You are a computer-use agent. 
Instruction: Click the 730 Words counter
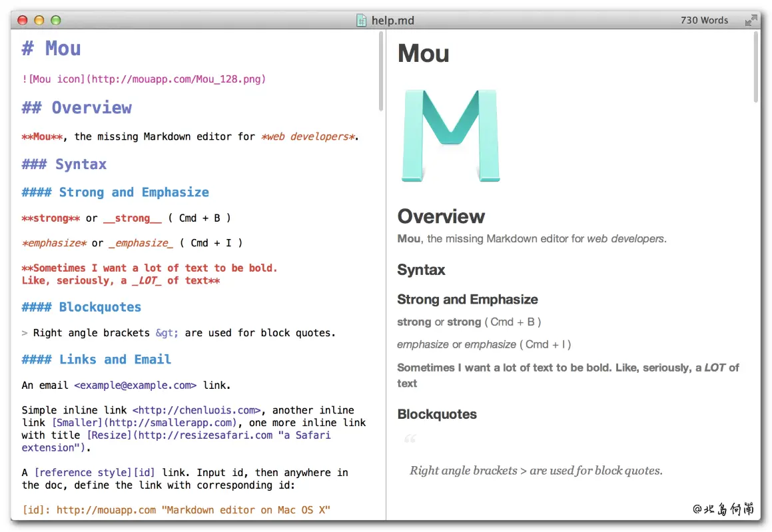click(704, 20)
